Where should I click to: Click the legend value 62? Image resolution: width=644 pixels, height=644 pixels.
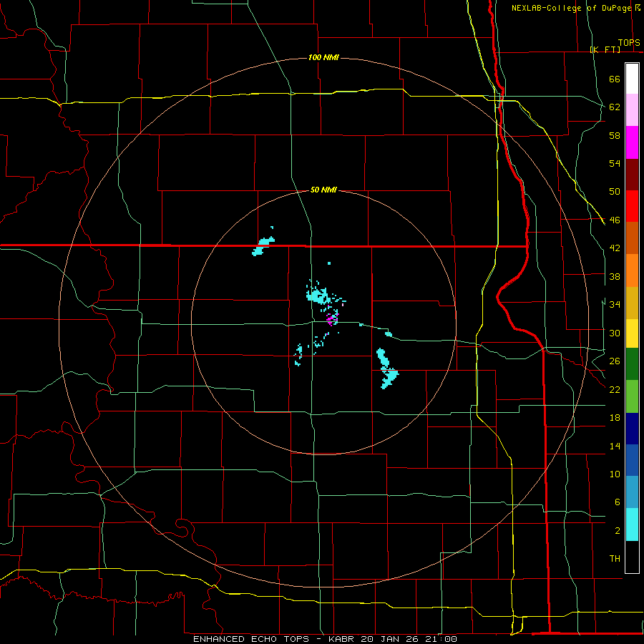[615, 107]
